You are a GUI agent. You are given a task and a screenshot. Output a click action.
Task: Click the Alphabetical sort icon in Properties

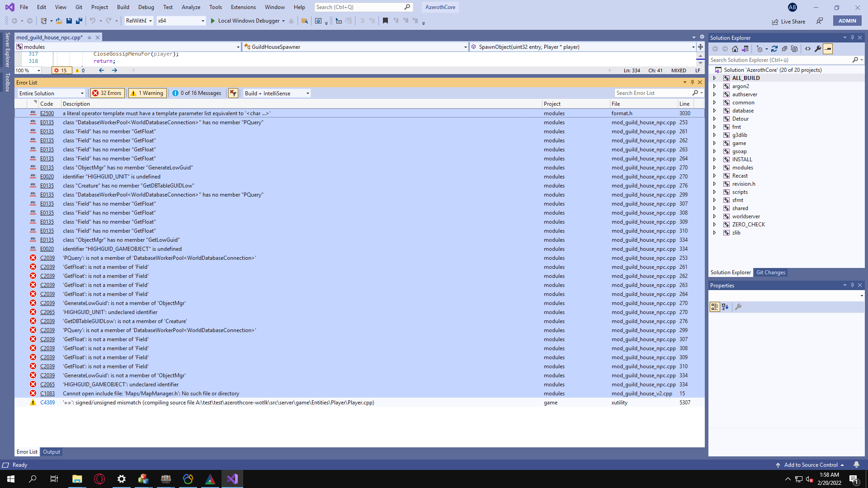tap(725, 307)
